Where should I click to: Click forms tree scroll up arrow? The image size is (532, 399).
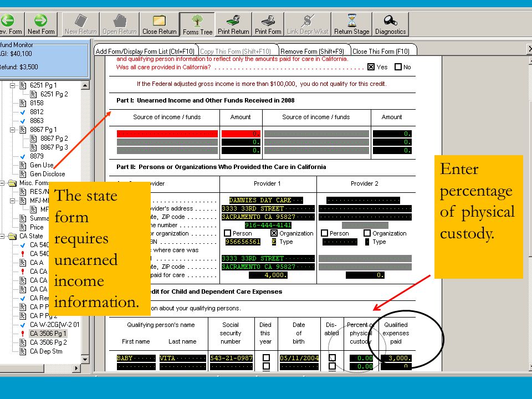point(85,85)
